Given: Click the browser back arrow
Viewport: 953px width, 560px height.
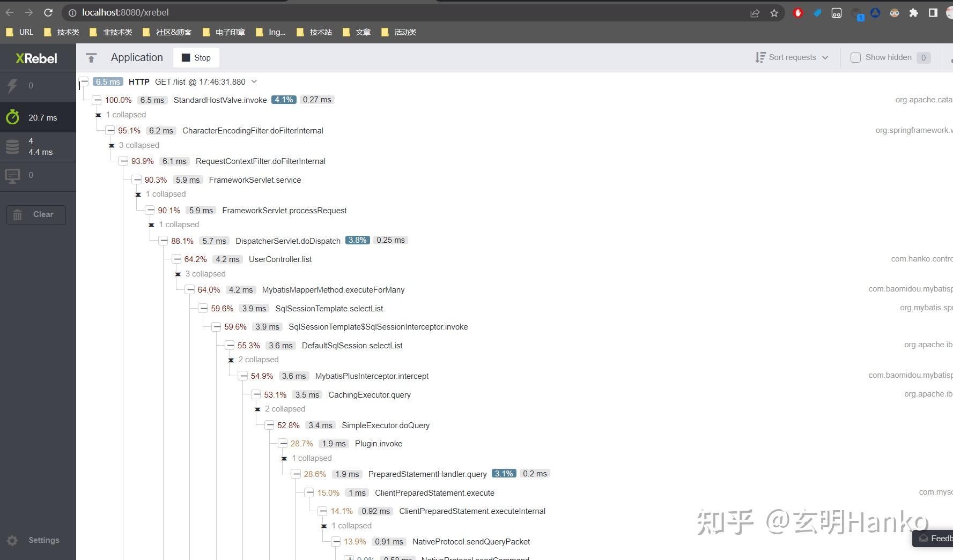Looking at the screenshot, I should [10, 12].
